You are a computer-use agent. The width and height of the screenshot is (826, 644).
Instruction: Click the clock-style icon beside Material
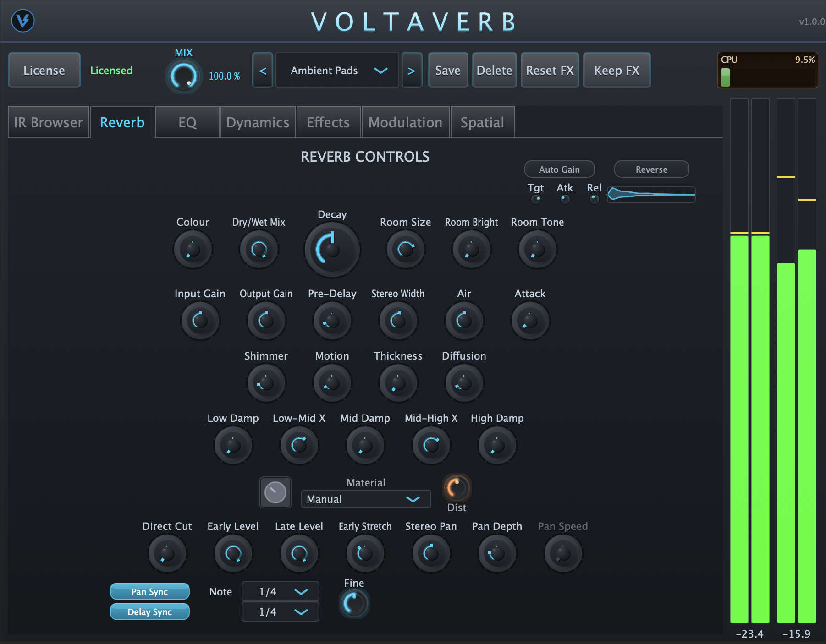[x=275, y=492]
